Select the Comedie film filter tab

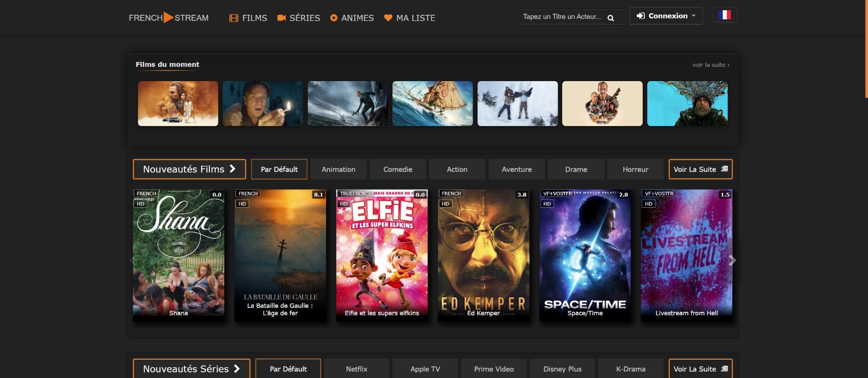pyautogui.click(x=398, y=169)
